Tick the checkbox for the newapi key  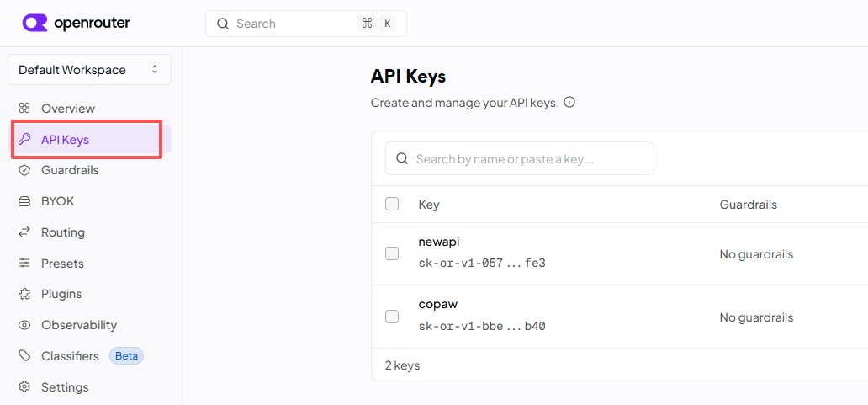click(392, 253)
